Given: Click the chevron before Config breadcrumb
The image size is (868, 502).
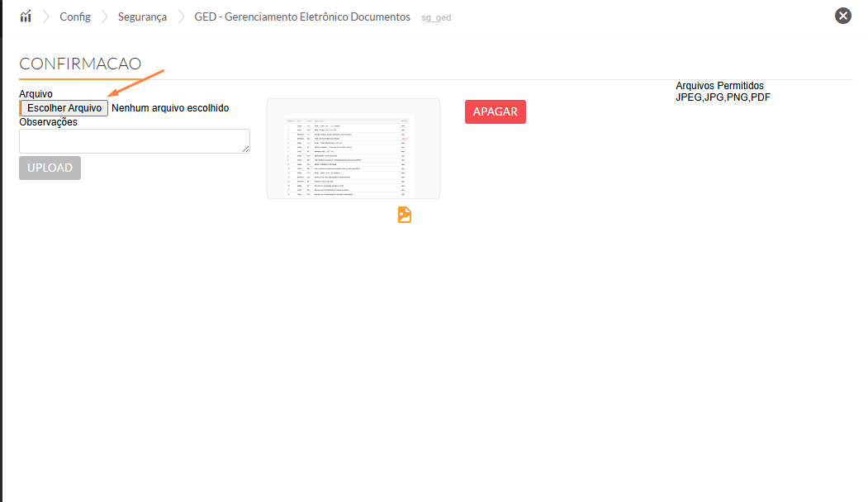Looking at the screenshot, I should [47, 17].
